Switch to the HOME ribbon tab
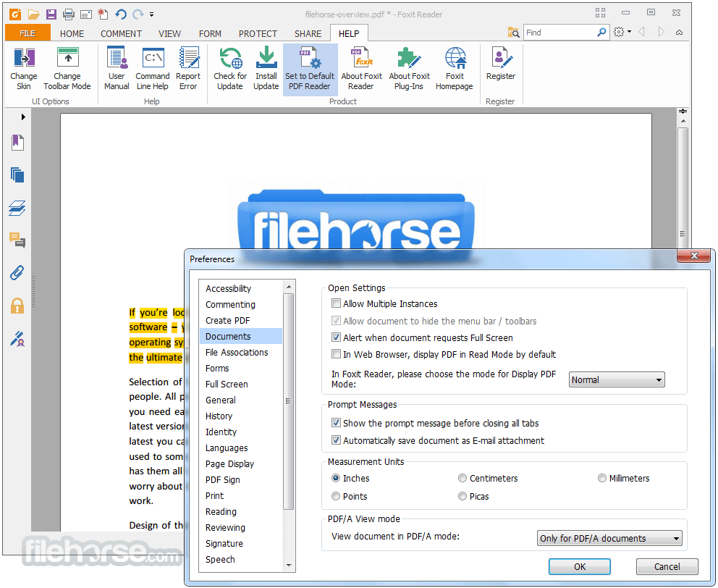Screen dimensions: 718x588 pos(72,33)
